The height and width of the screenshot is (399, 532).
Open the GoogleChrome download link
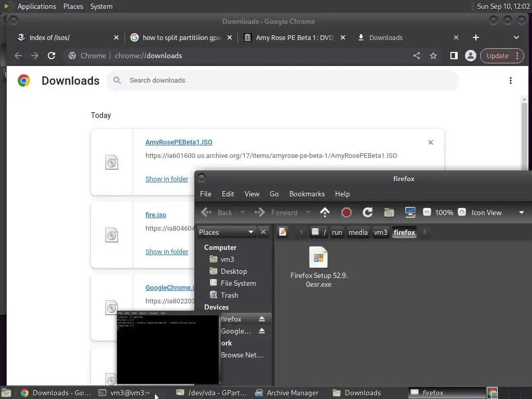coord(170,288)
